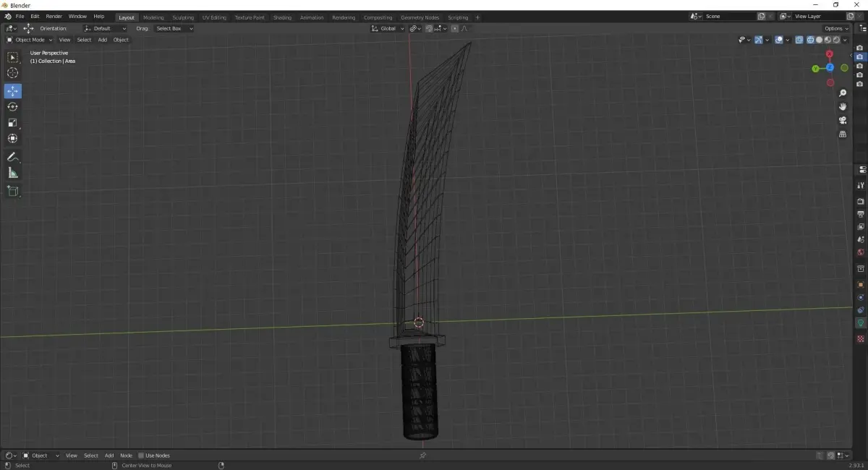Toggle viewport overlays display

(778, 40)
